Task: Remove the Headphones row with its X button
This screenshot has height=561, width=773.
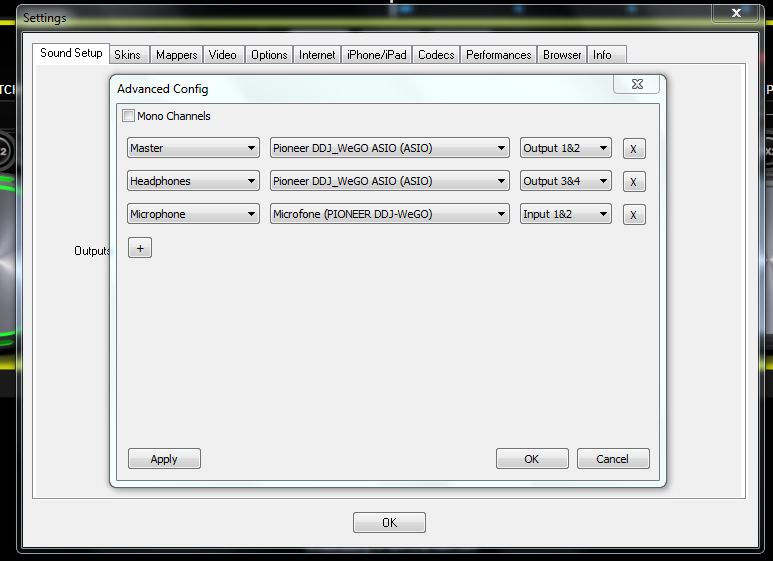Action: [633, 182]
